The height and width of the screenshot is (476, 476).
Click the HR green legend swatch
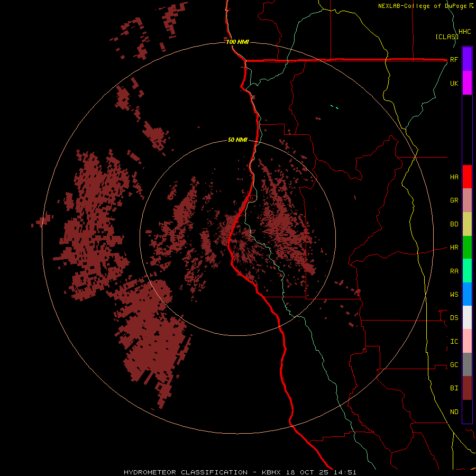coord(467,248)
